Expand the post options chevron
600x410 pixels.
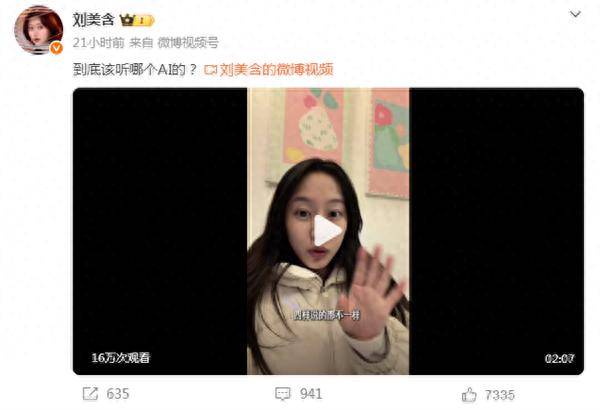(x=576, y=15)
